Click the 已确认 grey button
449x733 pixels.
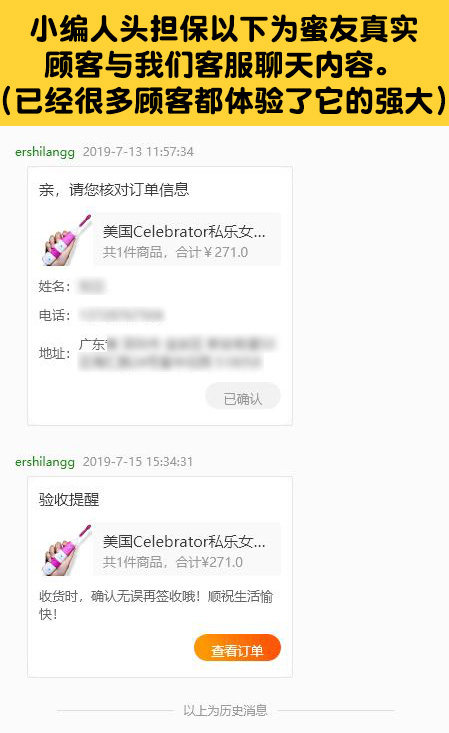tap(243, 396)
